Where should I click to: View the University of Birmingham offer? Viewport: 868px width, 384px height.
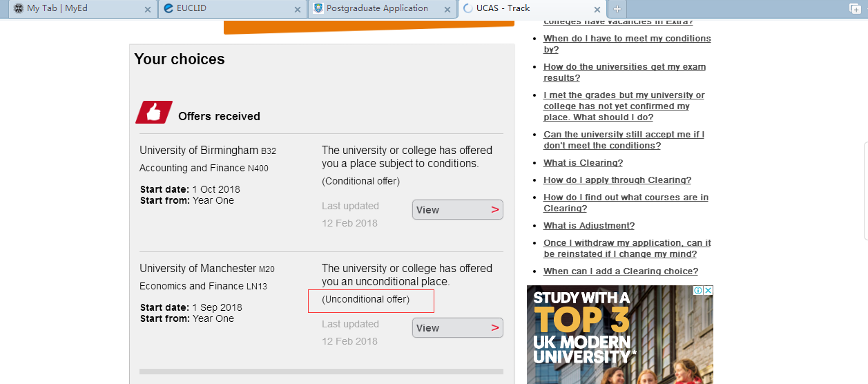[x=457, y=210]
